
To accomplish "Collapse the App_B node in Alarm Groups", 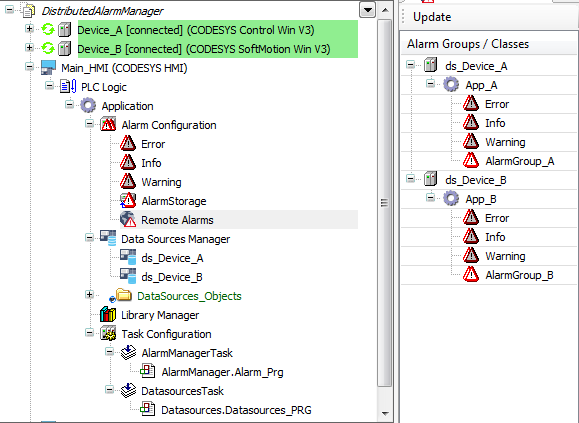I will click(430, 197).
